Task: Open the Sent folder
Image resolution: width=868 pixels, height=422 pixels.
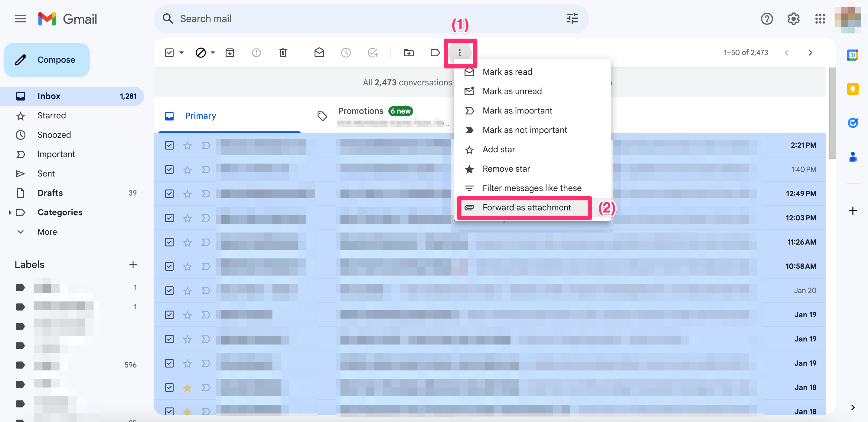Action: (x=72, y=174)
